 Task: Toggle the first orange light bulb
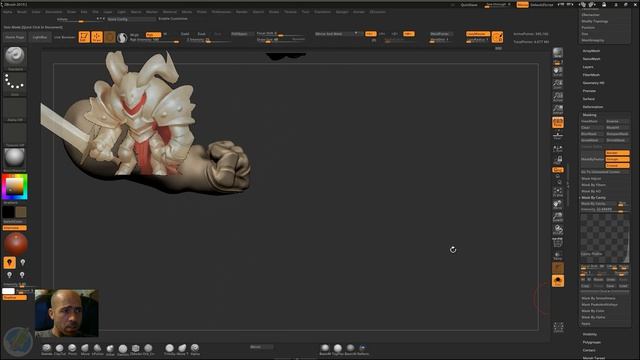(x=9, y=262)
